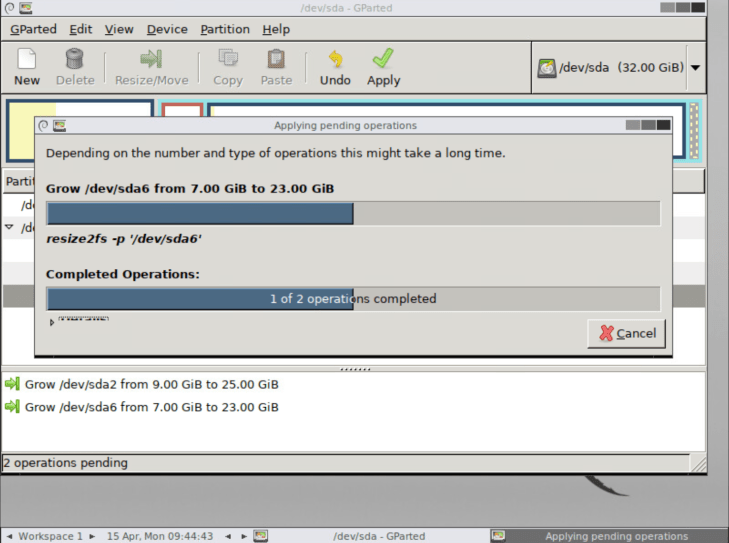Click the New partition toolbar icon

click(x=27, y=60)
